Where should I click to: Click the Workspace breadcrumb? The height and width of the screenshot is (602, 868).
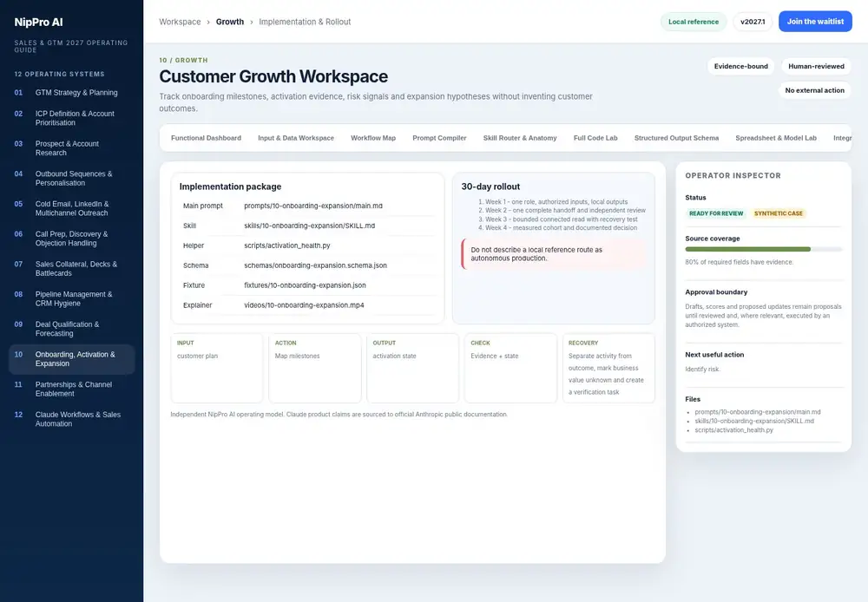click(180, 22)
